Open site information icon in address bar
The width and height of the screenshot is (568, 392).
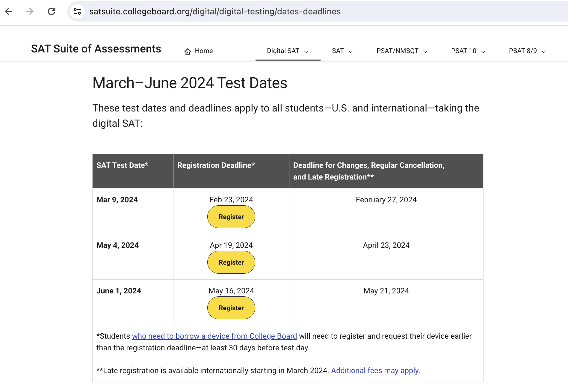[x=77, y=11]
